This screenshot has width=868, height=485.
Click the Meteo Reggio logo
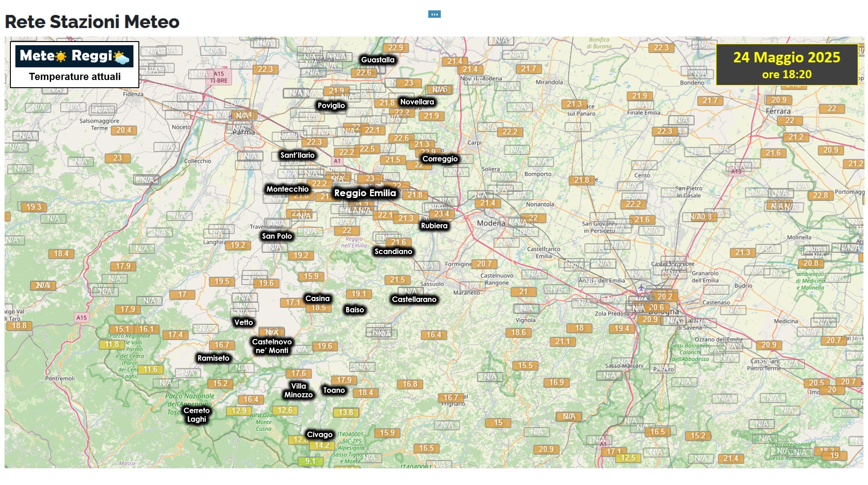75,56
